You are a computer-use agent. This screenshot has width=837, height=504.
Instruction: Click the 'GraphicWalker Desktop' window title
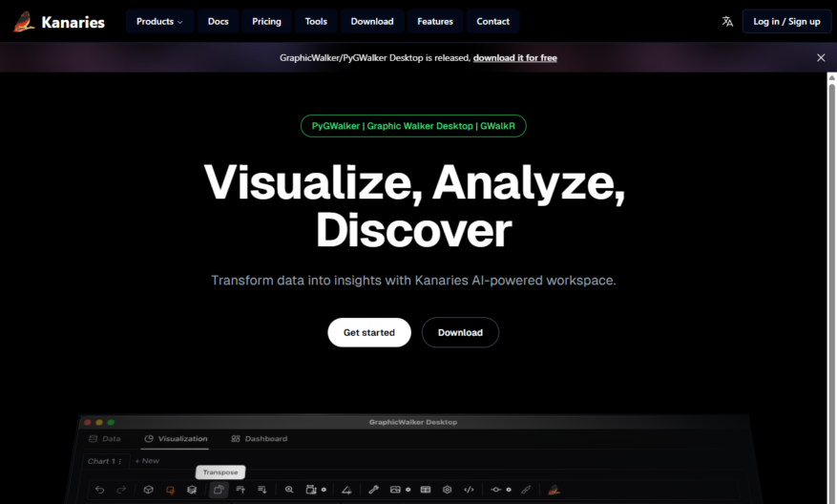(x=413, y=422)
